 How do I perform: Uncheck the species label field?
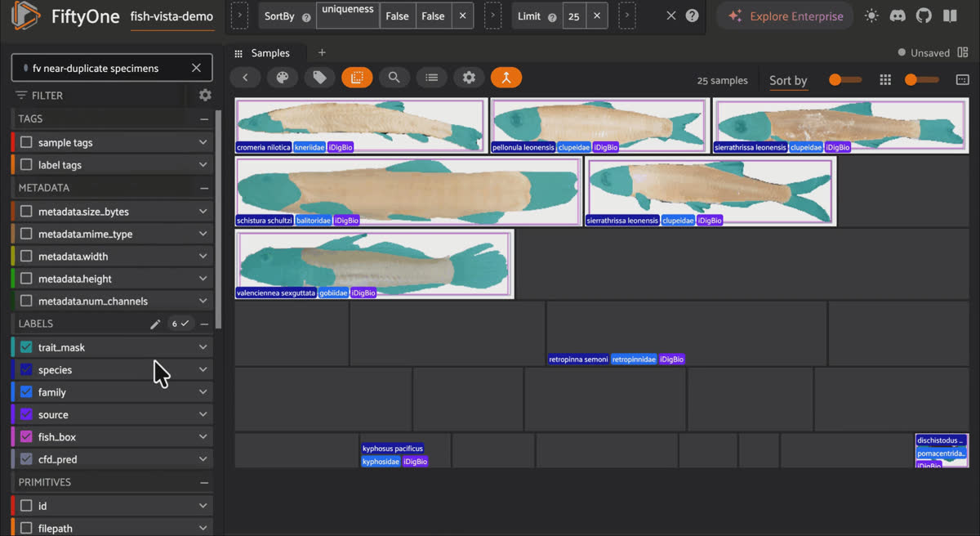click(26, 370)
